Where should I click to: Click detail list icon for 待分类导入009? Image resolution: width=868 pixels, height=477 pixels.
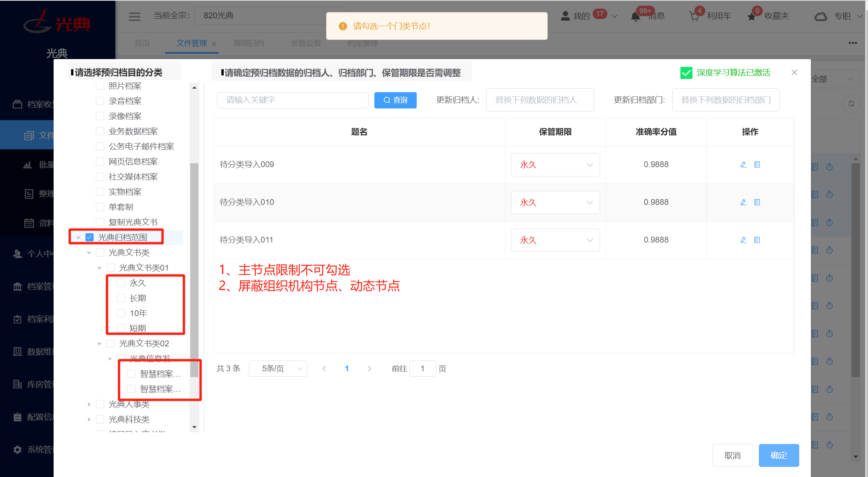[757, 164]
